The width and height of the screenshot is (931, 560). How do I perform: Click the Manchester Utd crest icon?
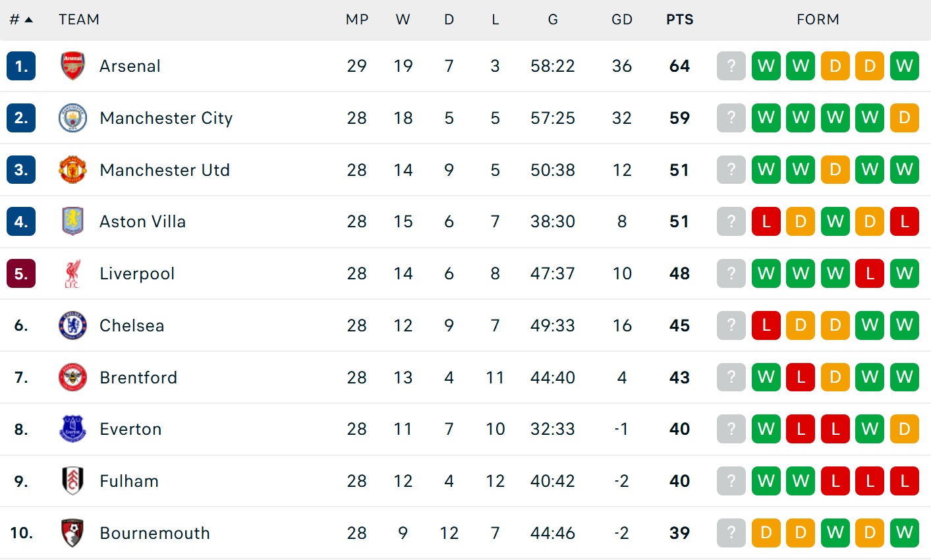tap(72, 170)
